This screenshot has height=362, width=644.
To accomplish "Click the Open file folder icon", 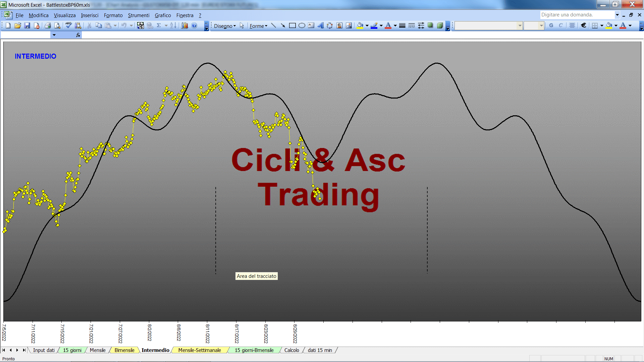I will point(18,25).
